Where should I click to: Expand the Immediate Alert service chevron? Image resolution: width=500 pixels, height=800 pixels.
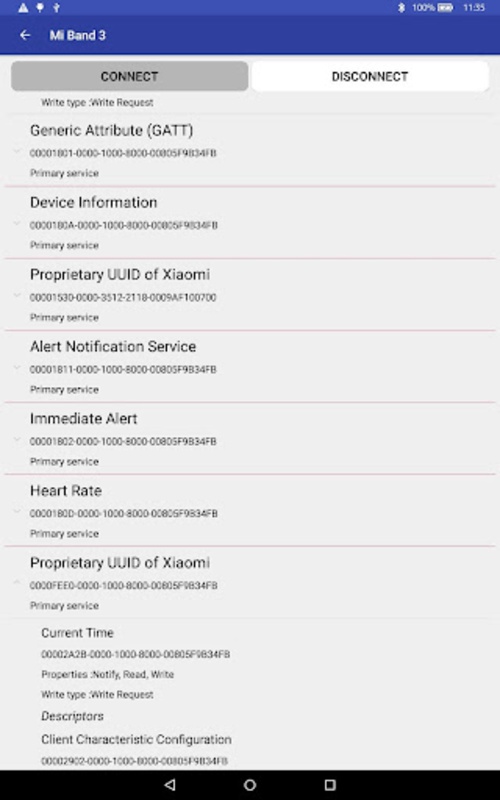[17, 439]
